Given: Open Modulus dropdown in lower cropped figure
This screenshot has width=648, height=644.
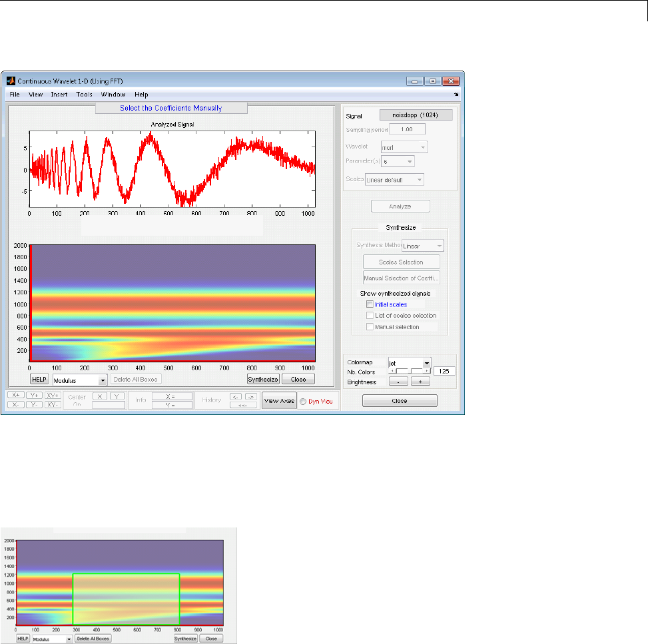Looking at the screenshot, I should [x=53, y=639].
